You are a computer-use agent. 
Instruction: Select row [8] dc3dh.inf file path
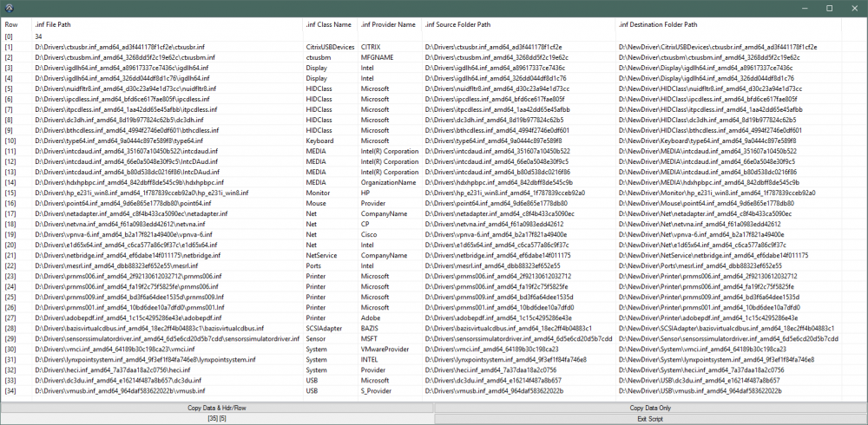(x=117, y=120)
